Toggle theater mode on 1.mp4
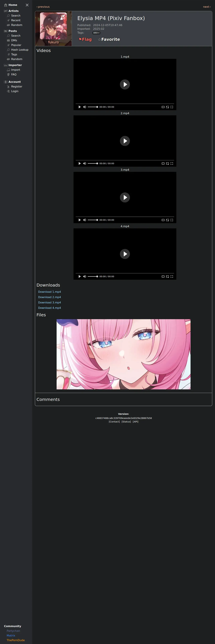The image size is (215, 644). click(x=163, y=107)
